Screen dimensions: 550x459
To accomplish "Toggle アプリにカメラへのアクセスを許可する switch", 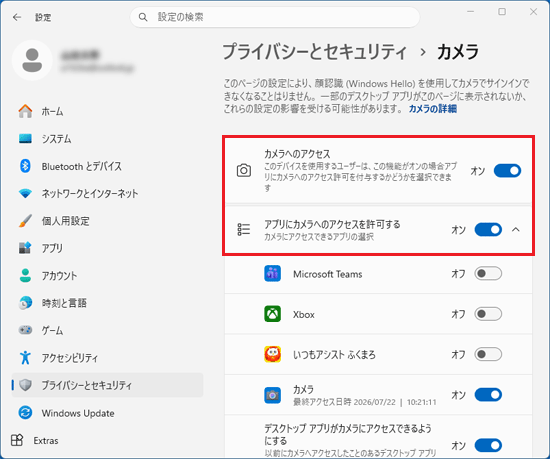I will click(x=488, y=230).
